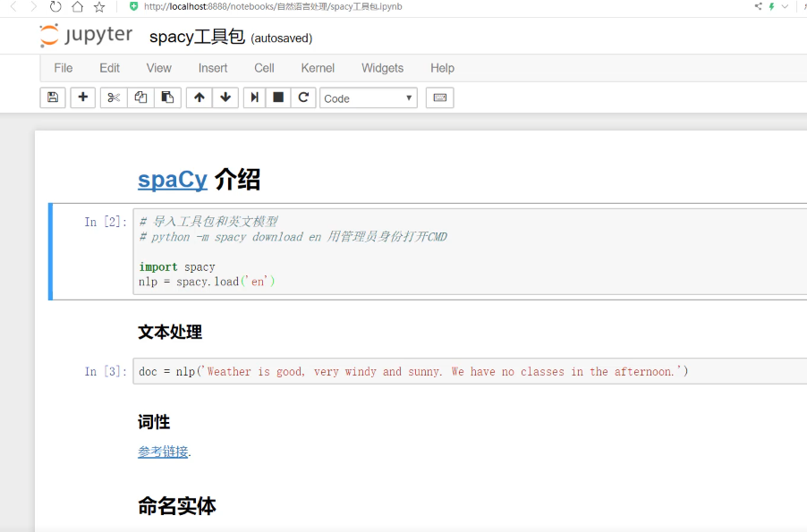
Task: Move selected cell down arrow
Action: point(225,97)
